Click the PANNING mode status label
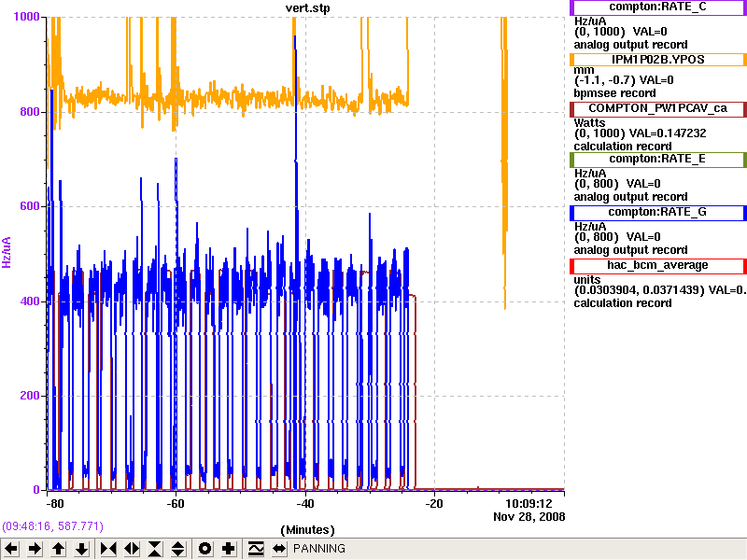 [319, 549]
